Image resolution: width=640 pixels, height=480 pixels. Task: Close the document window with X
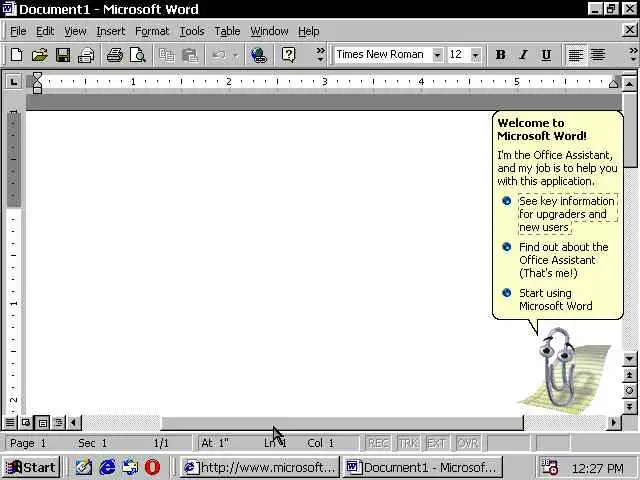click(629, 29)
